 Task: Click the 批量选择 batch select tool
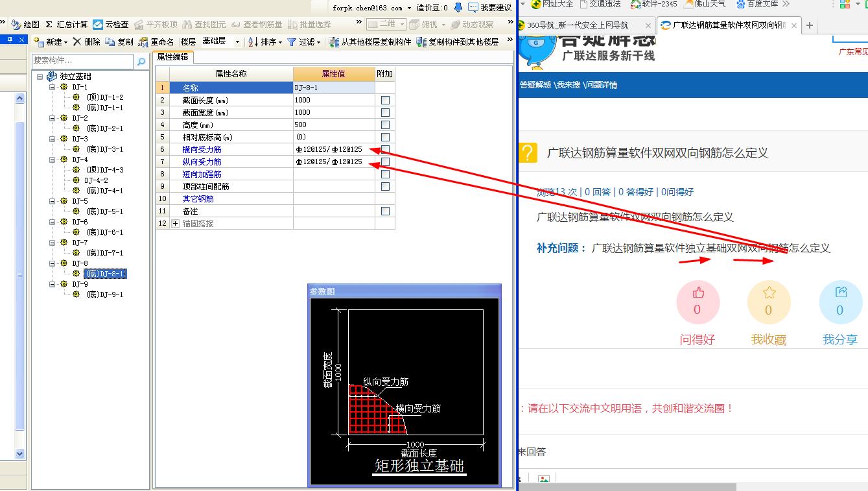[x=309, y=24]
